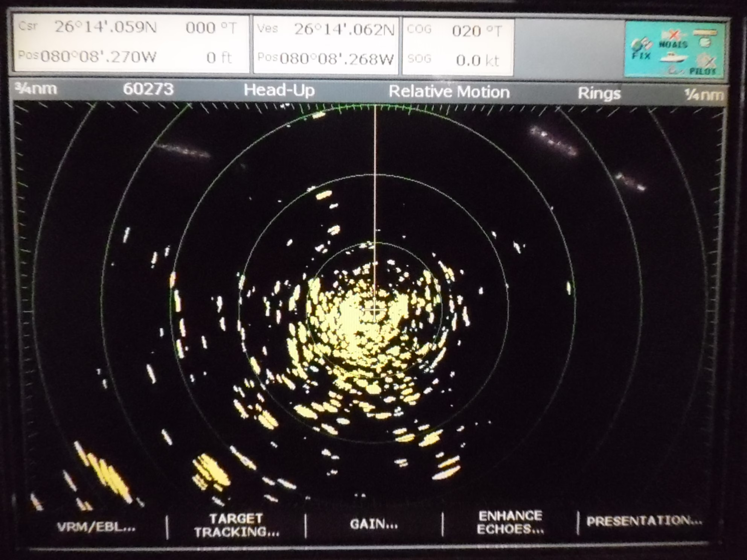Click the COG/SOG data box
Screen dimensions: 747x560
click(457, 46)
